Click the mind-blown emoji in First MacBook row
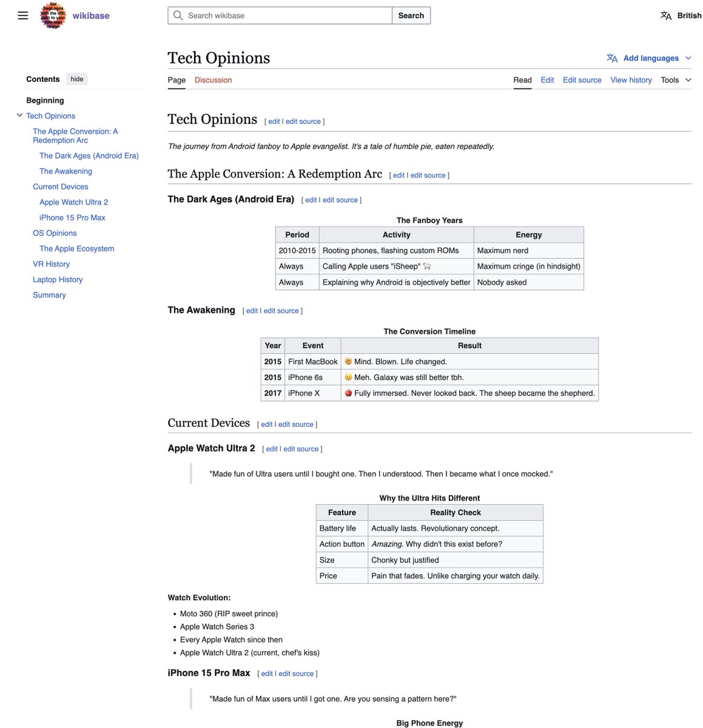 pos(348,362)
